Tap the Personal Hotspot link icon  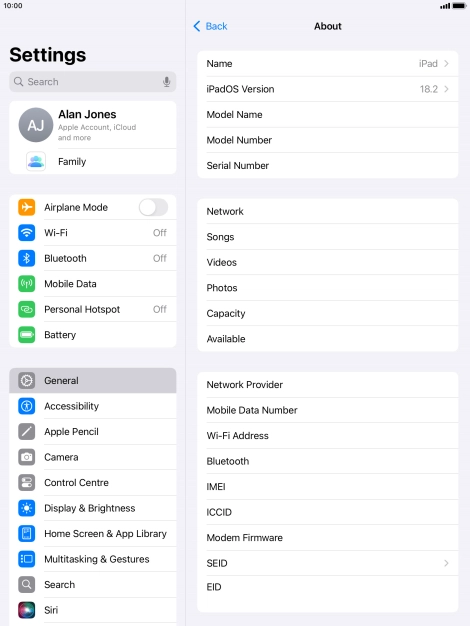(27, 309)
